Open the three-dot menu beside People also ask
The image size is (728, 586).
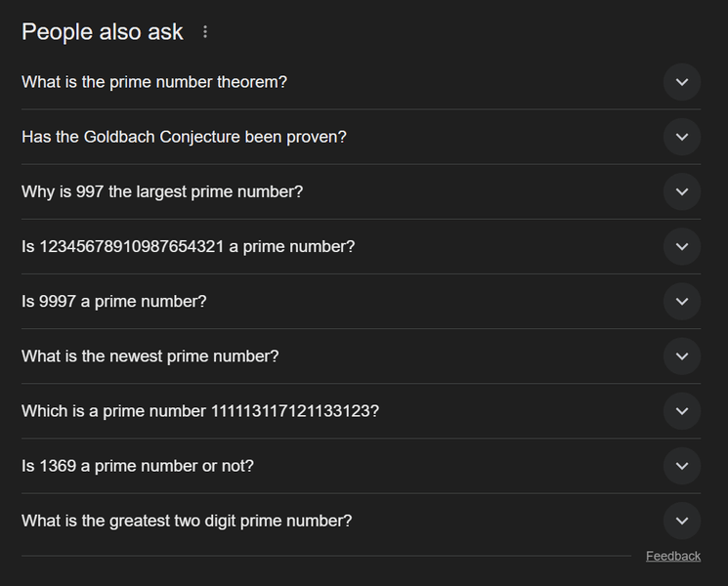click(205, 32)
